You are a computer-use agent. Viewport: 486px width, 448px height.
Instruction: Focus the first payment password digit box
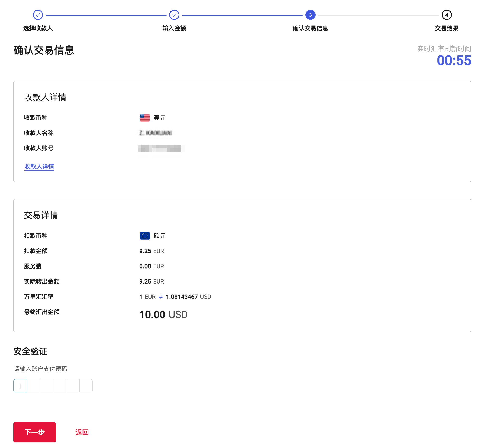[20, 386]
